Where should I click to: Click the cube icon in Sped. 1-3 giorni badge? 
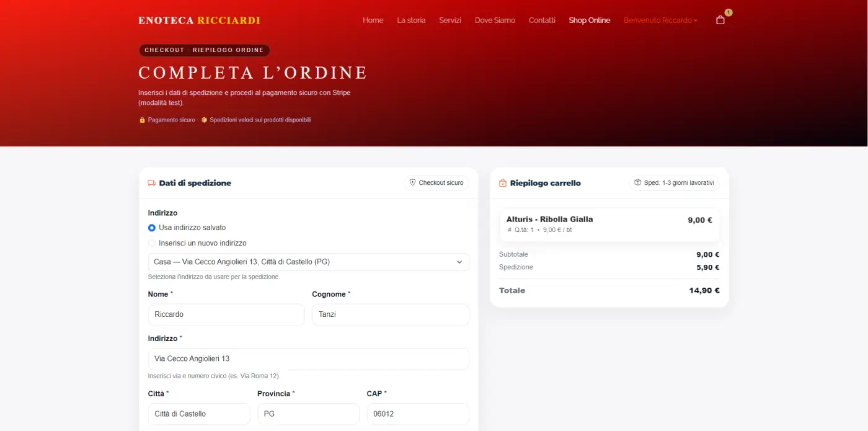point(637,183)
